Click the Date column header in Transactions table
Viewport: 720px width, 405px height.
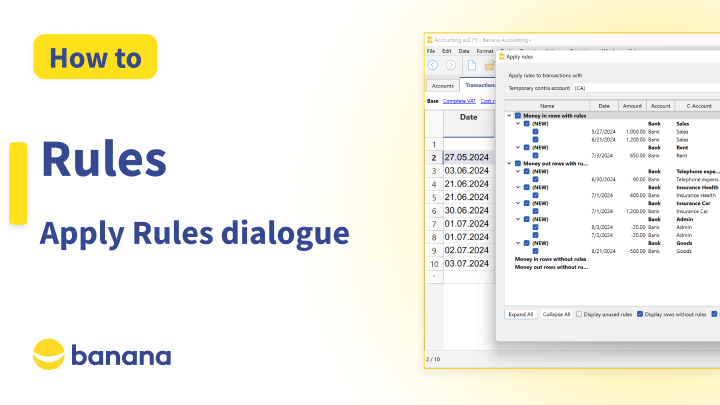468,123
